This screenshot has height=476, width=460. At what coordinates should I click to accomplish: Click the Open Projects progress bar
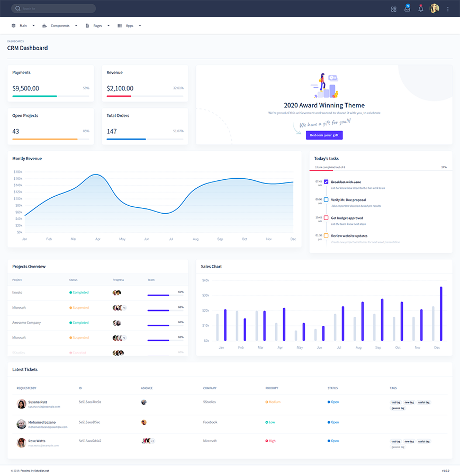[50, 139]
